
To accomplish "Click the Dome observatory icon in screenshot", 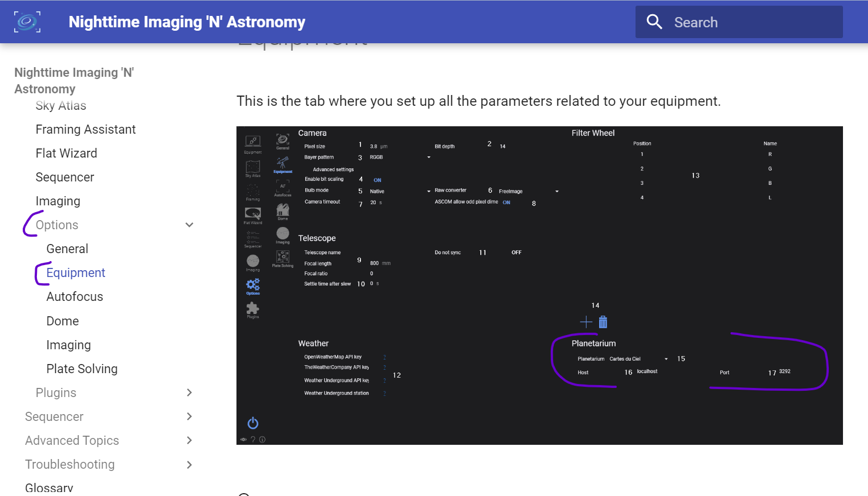I will point(283,210).
